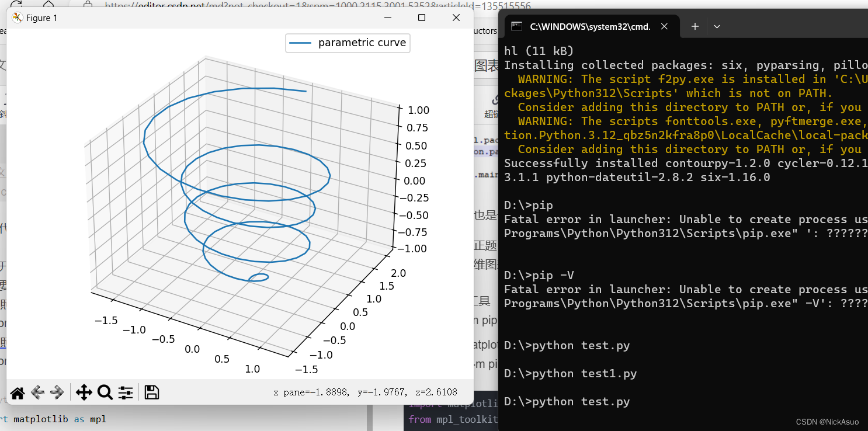Open the terminal profile dropdown arrow
The height and width of the screenshot is (431, 868).
click(x=717, y=26)
